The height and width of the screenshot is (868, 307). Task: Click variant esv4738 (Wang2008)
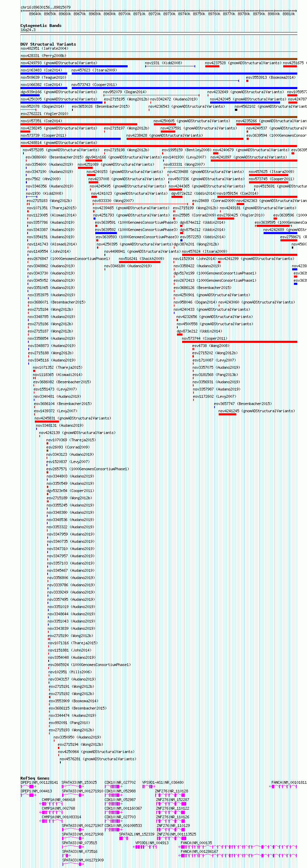(x=211, y=346)
